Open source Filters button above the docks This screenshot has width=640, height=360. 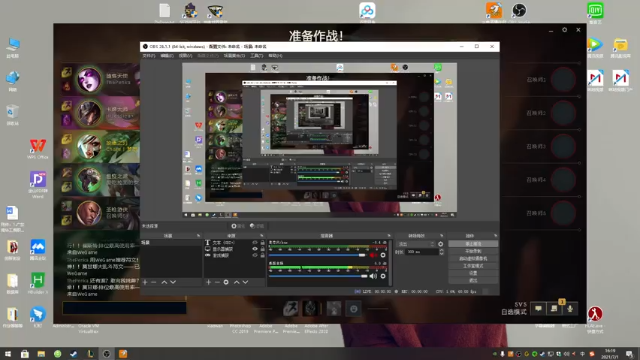coord(257,226)
